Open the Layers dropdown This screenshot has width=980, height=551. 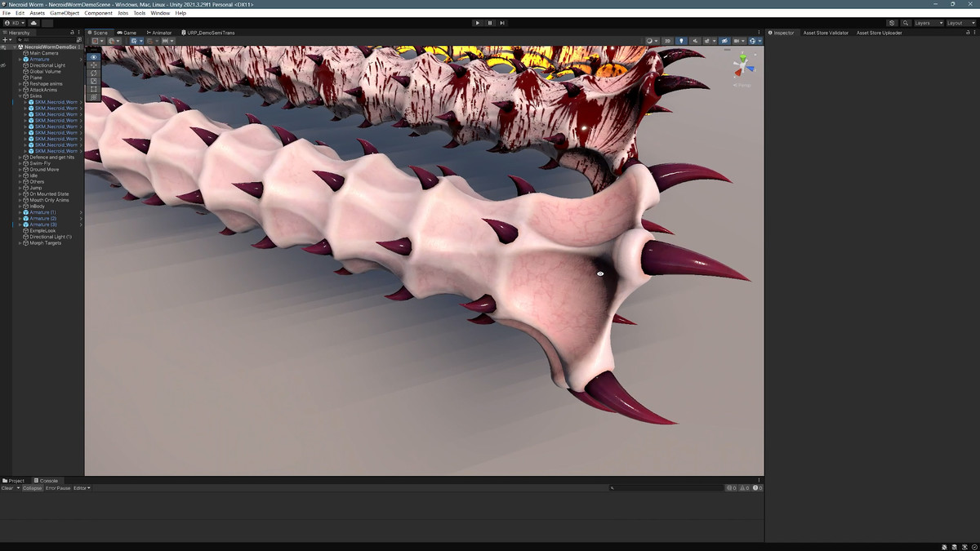928,23
